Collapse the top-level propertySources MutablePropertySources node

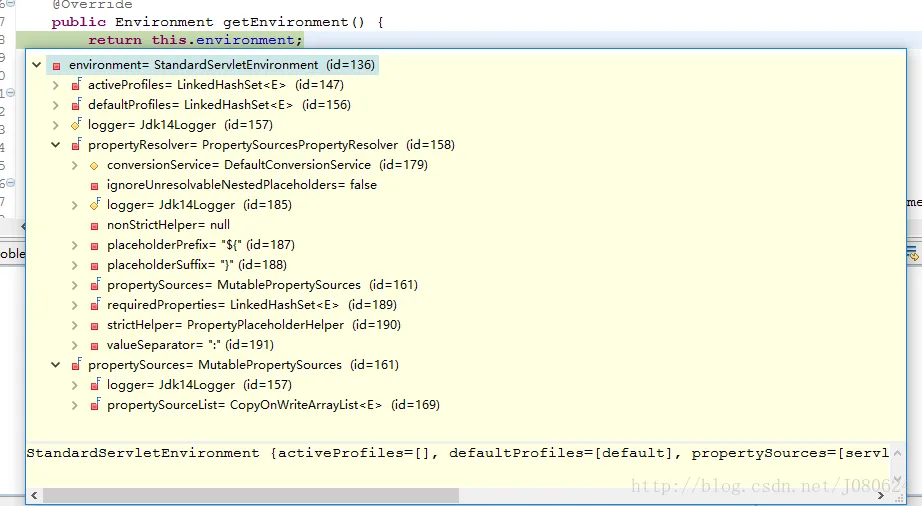click(55, 364)
